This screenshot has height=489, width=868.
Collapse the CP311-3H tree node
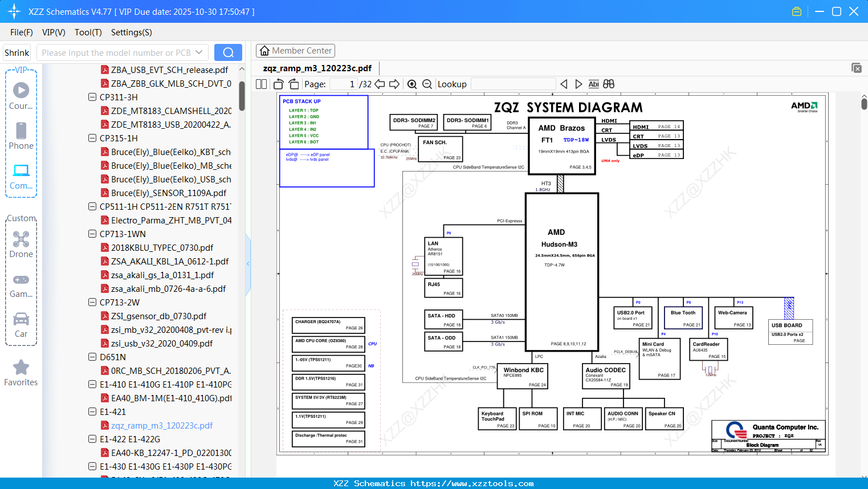pyautogui.click(x=92, y=97)
